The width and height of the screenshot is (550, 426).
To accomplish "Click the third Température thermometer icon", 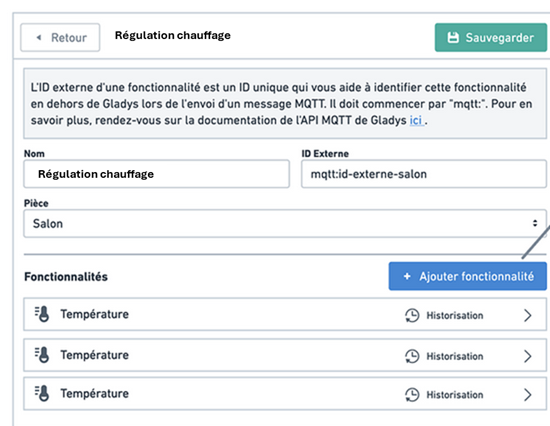I will click(42, 393).
